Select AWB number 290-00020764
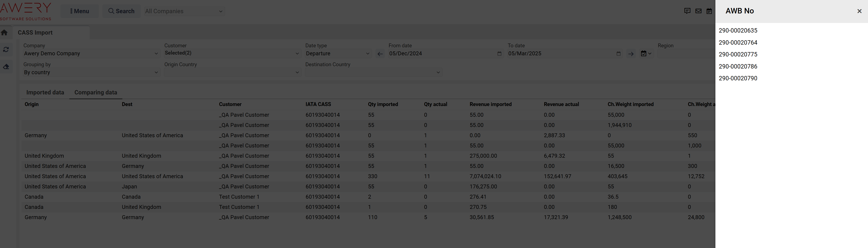This screenshot has height=248, width=868. 738,43
